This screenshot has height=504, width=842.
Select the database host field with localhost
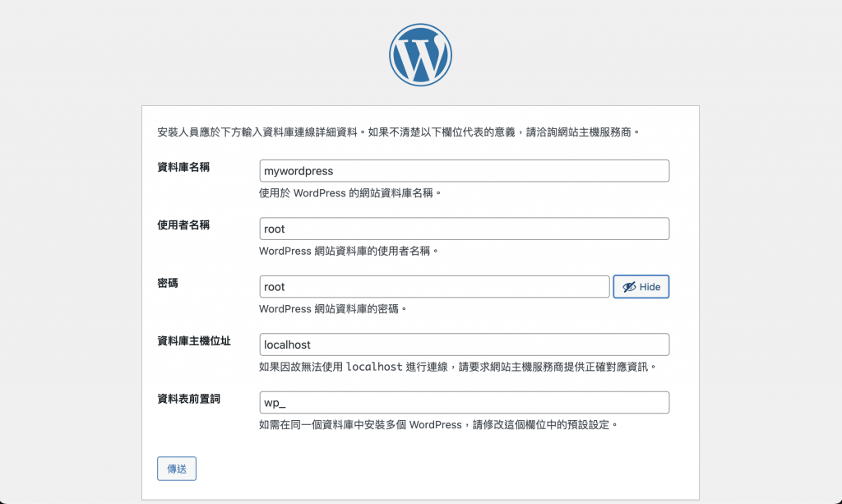tap(465, 344)
